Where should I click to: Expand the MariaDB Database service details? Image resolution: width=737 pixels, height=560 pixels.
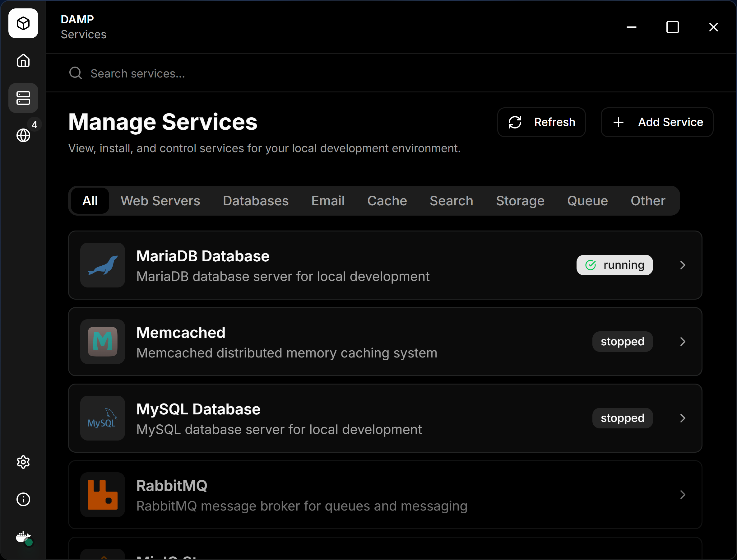(x=682, y=265)
